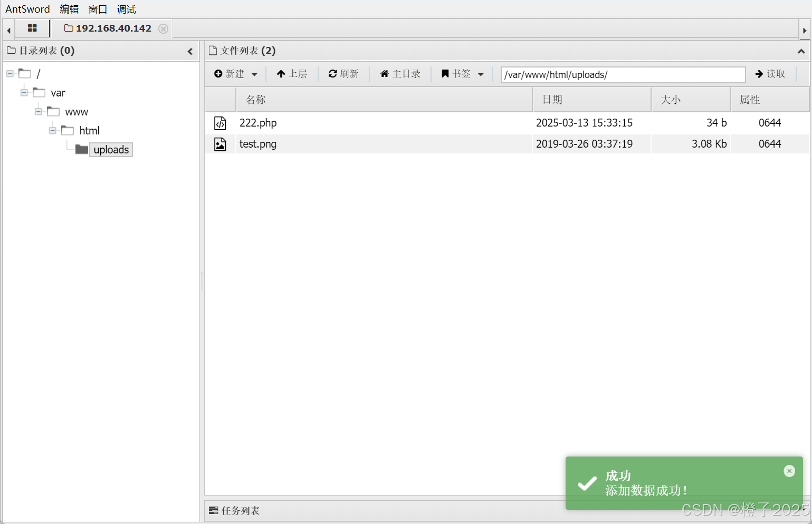Select the www folder icon
Screen dimensions: 812x524
[x=53, y=111]
